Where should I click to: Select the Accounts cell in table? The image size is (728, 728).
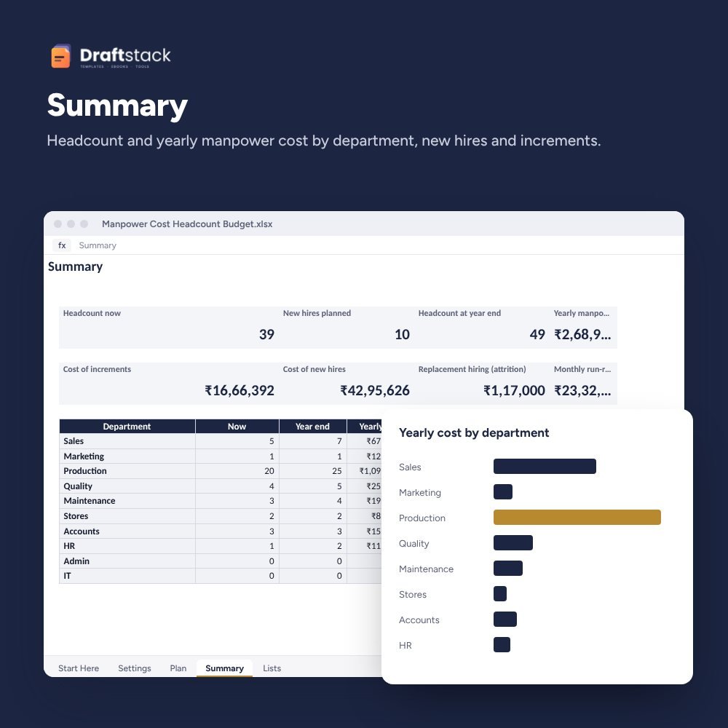point(127,531)
